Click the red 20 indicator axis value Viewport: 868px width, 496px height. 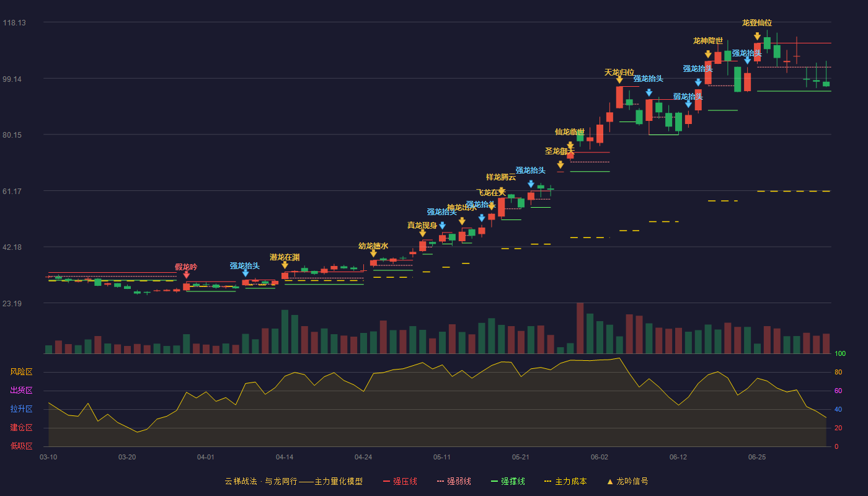[838, 428]
